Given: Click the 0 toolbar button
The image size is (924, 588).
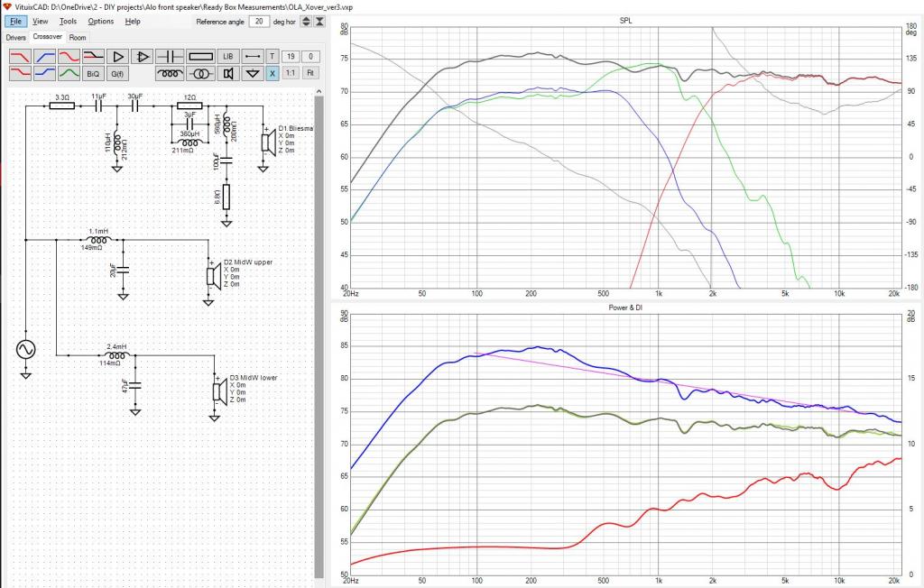Looking at the screenshot, I should pos(310,57).
